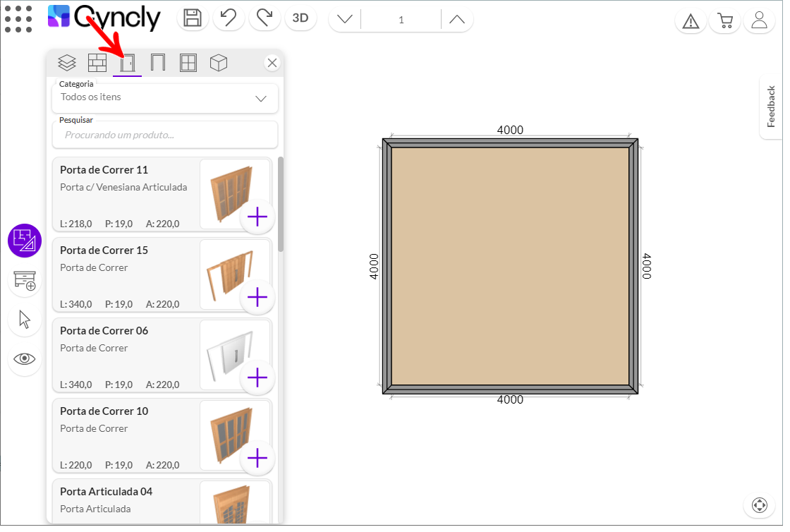Select the Porta de Correr 11 thumbnail
This screenshot has width=790, height=532.
[235, 194]
